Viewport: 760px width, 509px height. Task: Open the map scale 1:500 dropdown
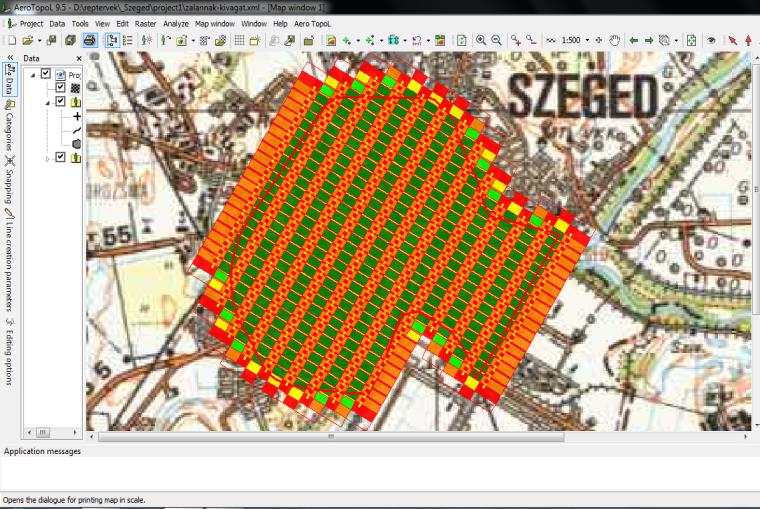click(587, 41)
